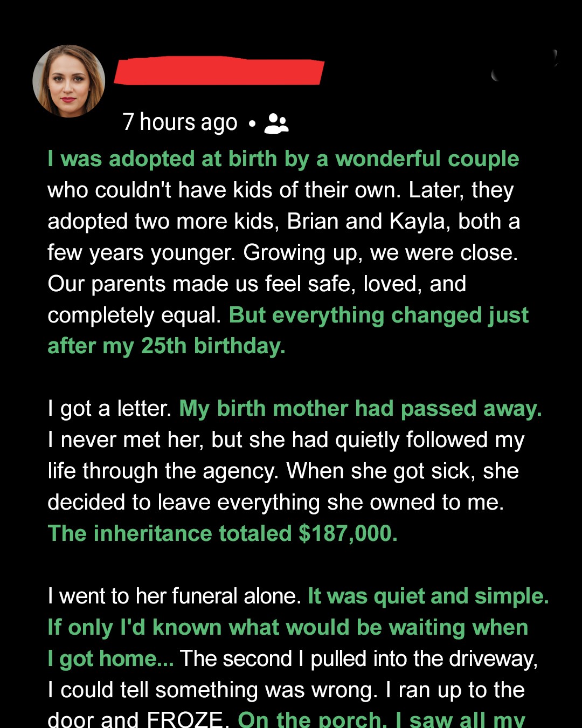Select the "after my 25th birthday." text

point(167,346)
